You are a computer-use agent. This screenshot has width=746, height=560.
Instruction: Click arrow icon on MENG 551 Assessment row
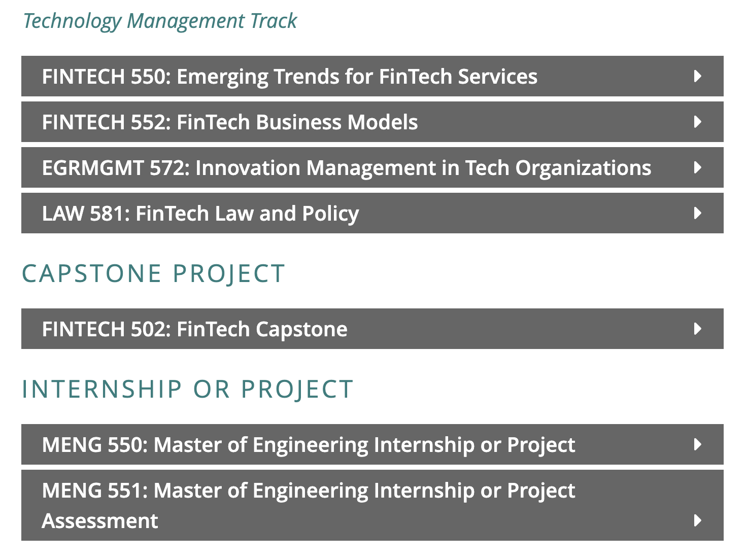point(698,520)
